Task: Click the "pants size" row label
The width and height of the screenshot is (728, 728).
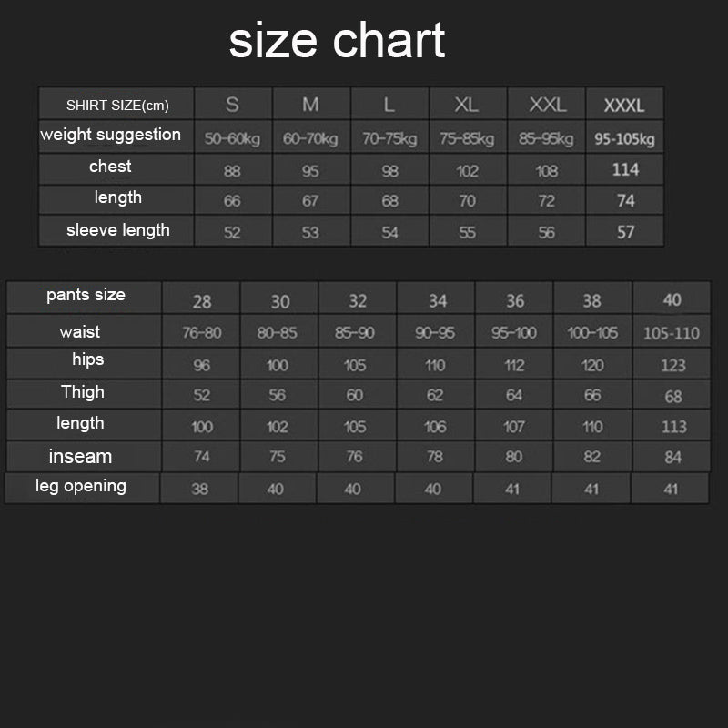Action: click(x=86, y=295)
